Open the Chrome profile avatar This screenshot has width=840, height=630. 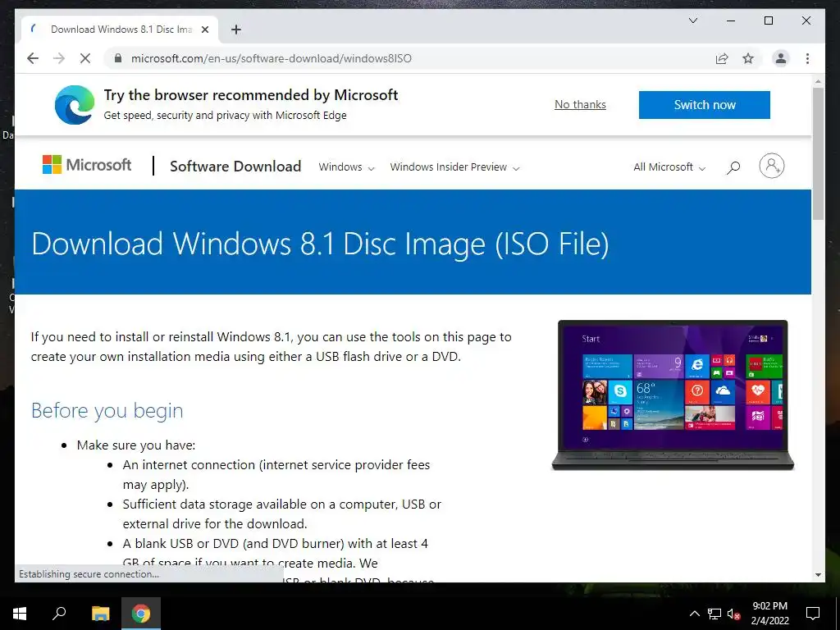tap(781, 58)
